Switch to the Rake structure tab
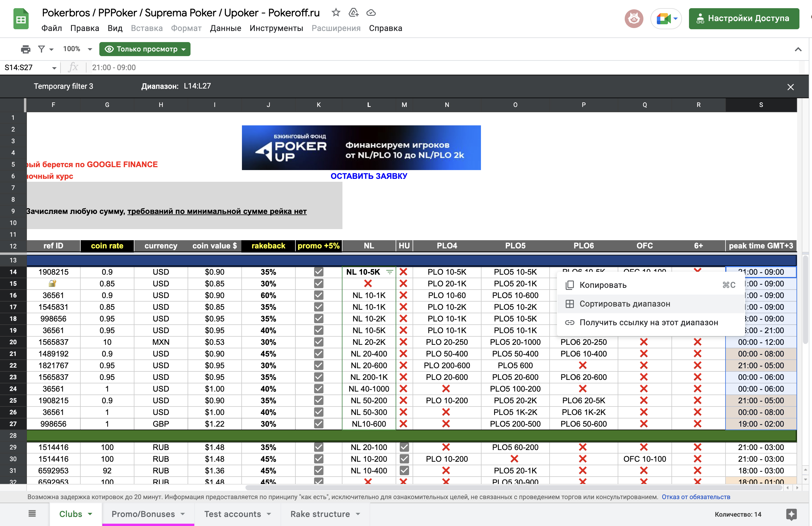 click(320, 514)
